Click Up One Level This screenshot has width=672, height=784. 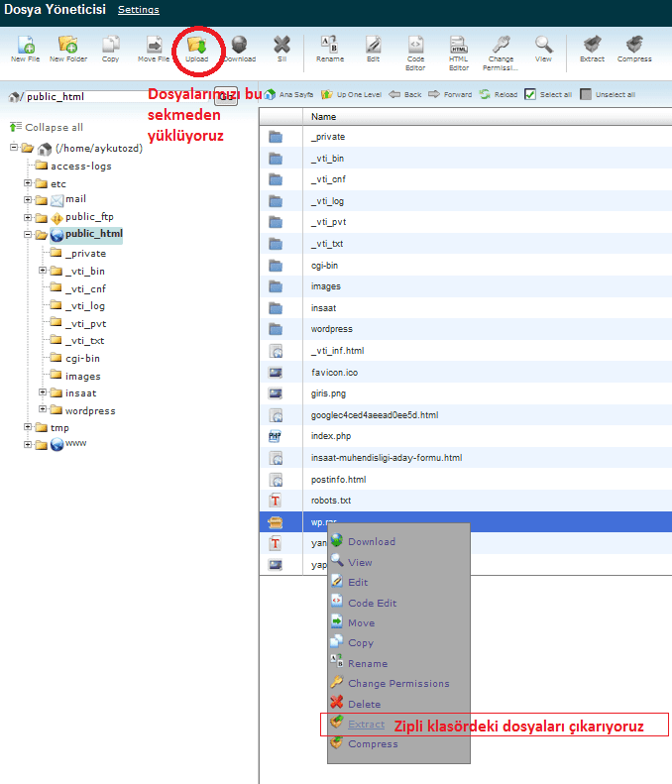coord(352,94)
